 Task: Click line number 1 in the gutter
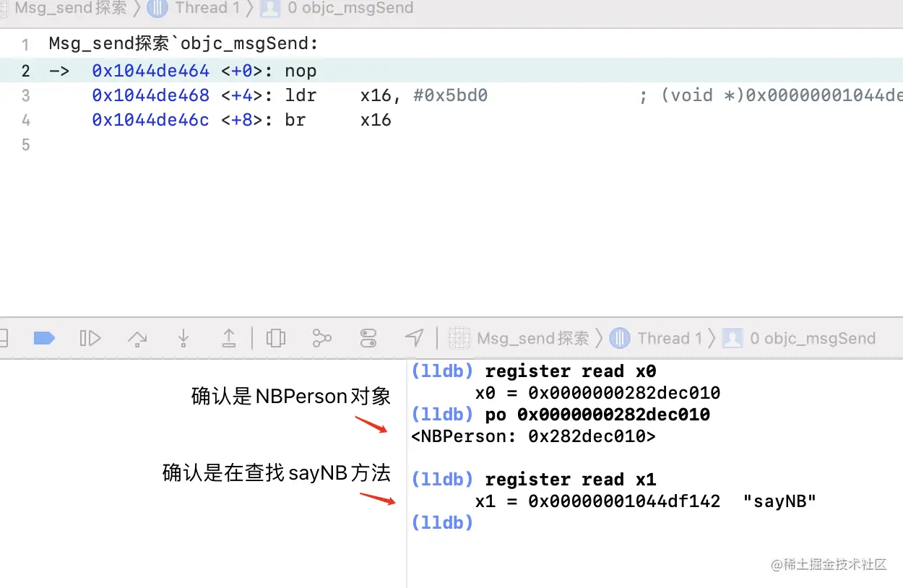[25, 45]
